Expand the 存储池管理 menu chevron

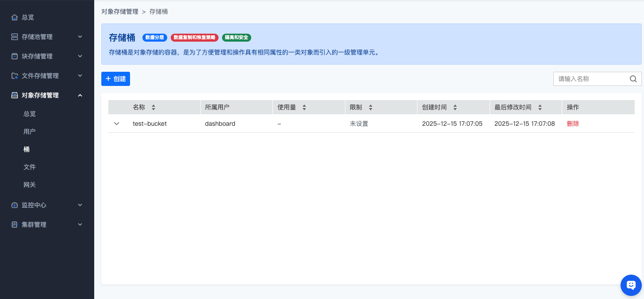coord(80,37)
